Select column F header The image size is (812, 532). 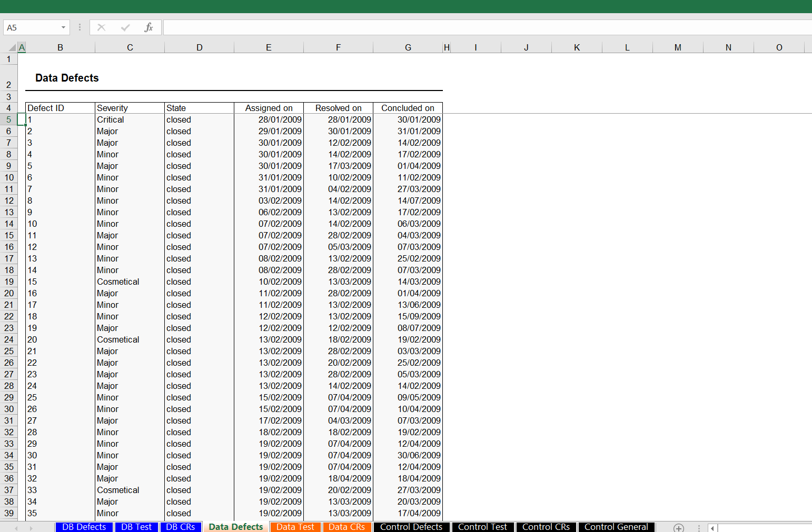(x=339, y=47)
